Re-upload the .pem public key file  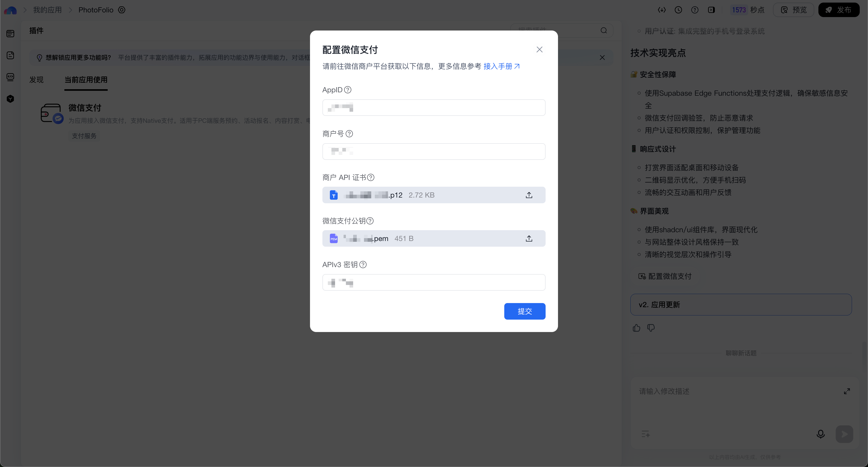point(529,238)
